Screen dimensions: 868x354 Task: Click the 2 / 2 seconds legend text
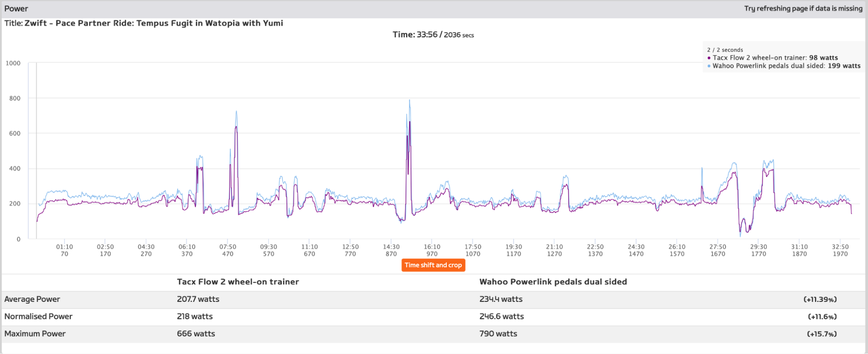coord(725,50)
